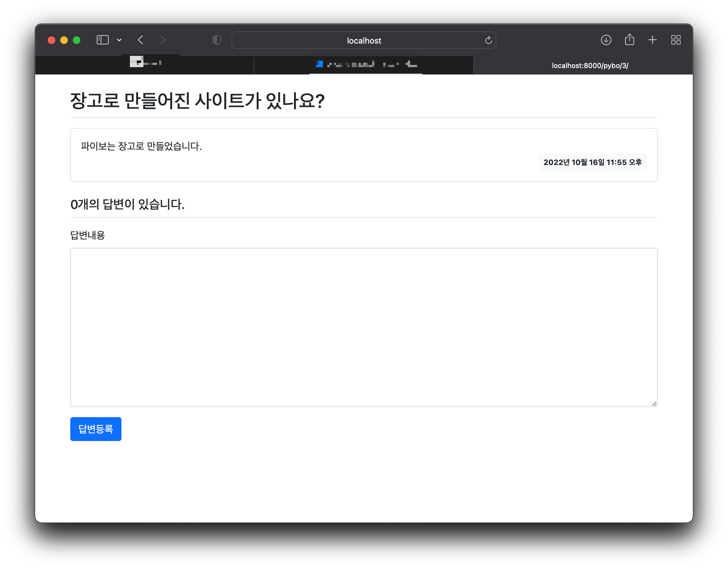Image resolution: width=728 pixels, height=569 pixels.
Task: Switch to the localhost:8000/pybo/3/ tab
Action: 589,66
